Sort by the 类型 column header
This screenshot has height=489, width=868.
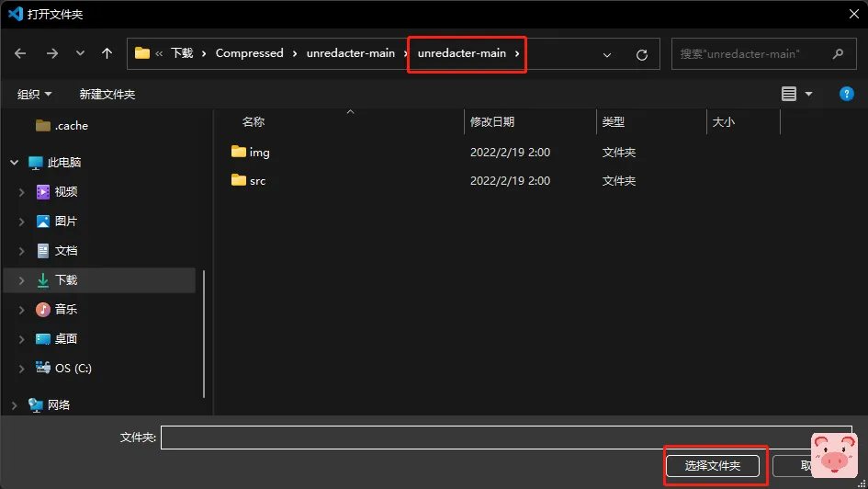tap(613, 122)
